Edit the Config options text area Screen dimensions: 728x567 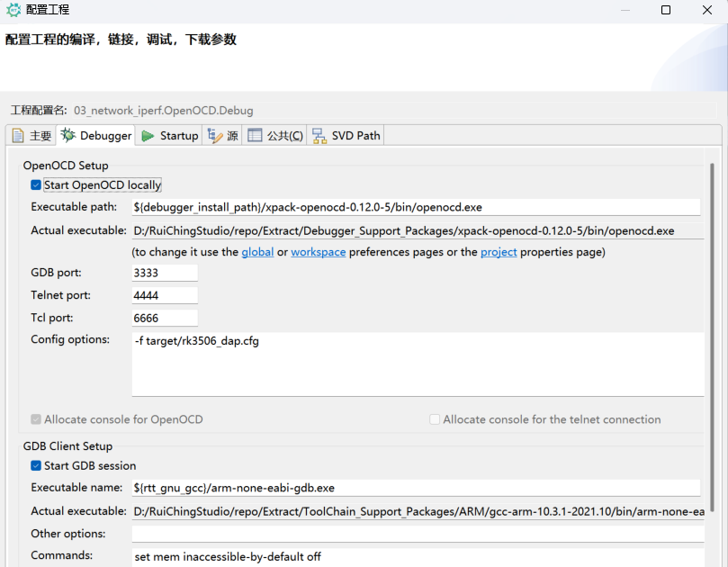point(418,364)
